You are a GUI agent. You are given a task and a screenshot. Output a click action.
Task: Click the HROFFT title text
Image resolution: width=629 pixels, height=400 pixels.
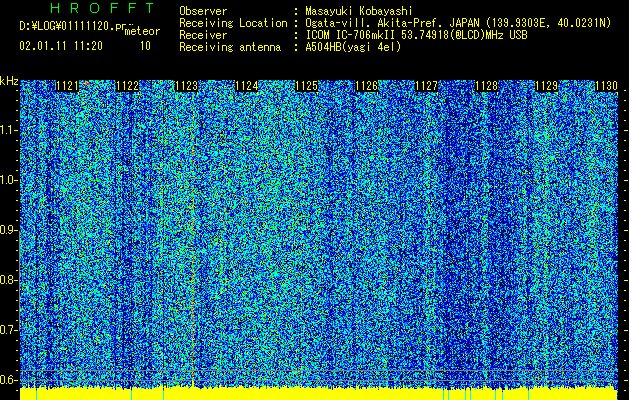point(102,8)
